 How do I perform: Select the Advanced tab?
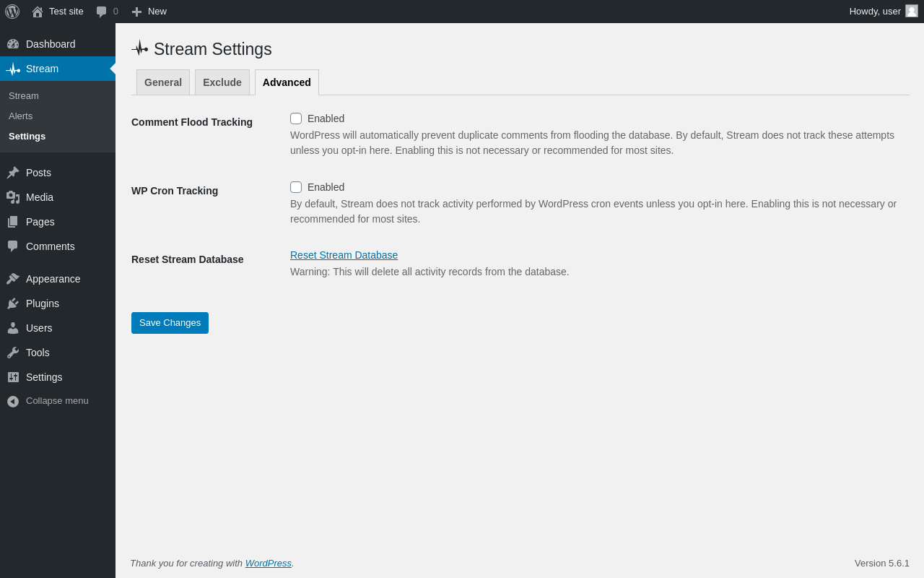point(287,82)
